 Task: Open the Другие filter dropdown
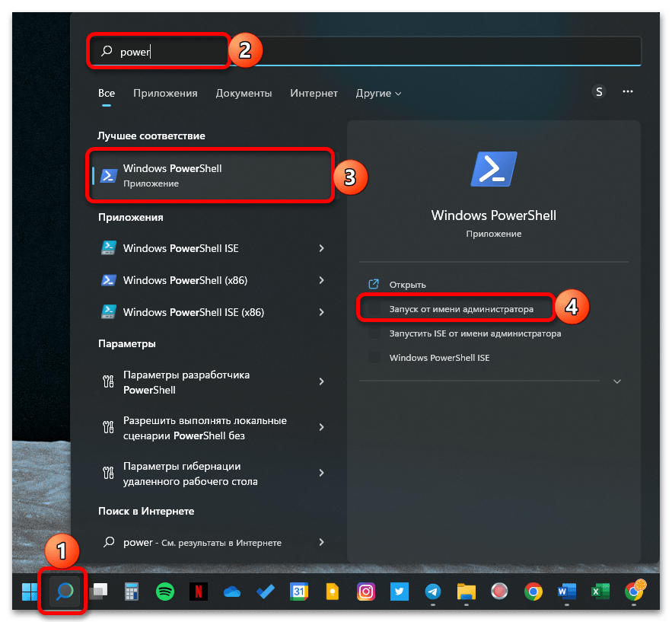378,93
